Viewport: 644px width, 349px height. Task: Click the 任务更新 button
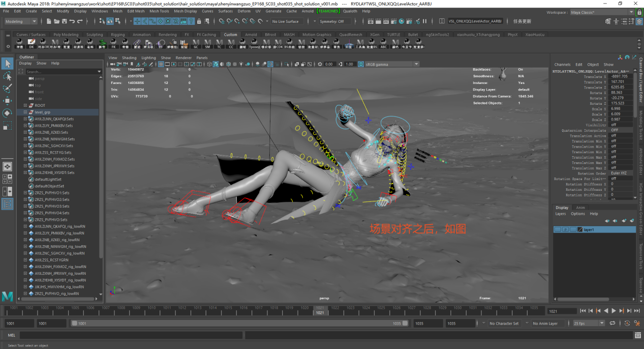pos(522,21)
